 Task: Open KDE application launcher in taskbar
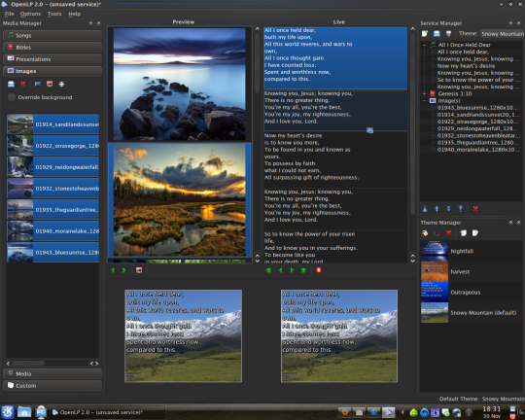8,412
